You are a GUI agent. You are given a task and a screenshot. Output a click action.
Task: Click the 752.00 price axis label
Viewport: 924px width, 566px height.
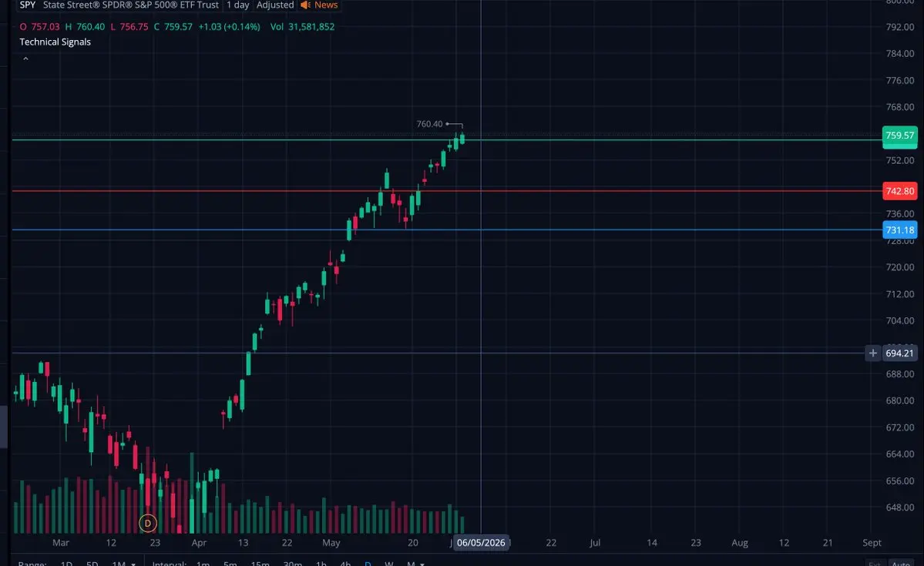pyautogui.click(x=900, y=160)
